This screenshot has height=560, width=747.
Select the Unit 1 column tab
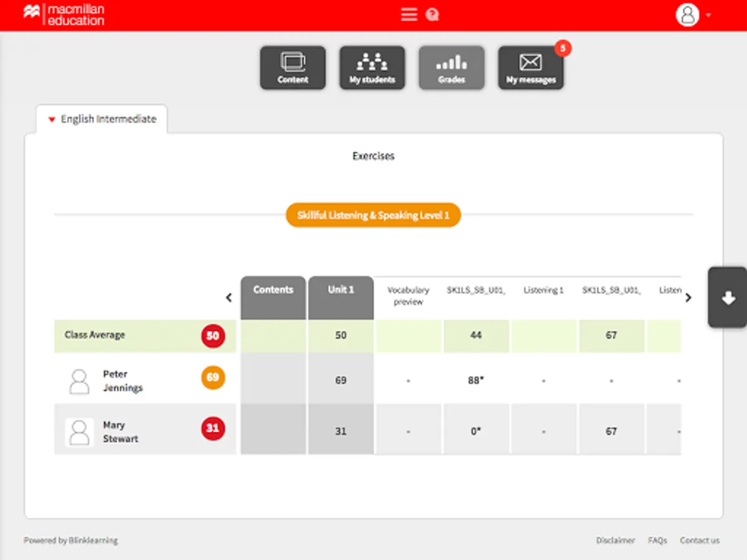(341, 297)
